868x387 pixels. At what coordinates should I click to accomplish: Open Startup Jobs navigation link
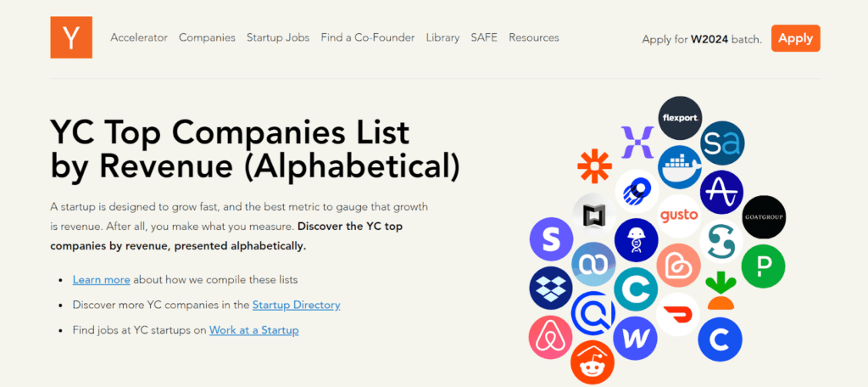pos(278,37)
